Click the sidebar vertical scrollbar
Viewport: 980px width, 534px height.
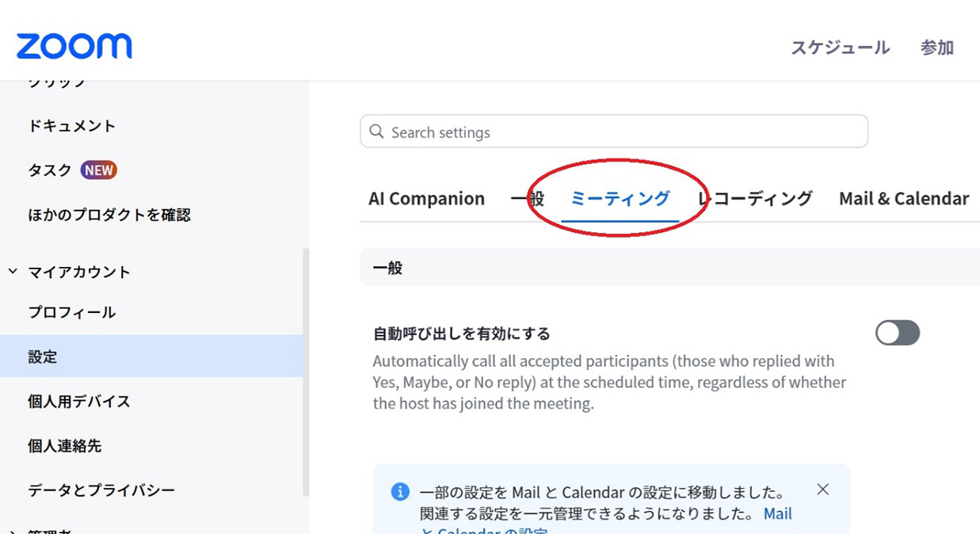[x=306, y=372]
